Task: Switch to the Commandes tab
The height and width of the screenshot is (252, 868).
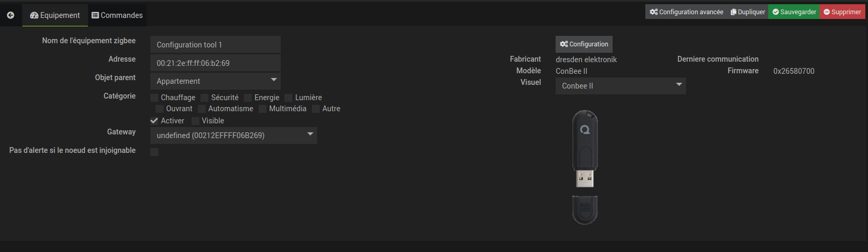Action: pos(117,15)
